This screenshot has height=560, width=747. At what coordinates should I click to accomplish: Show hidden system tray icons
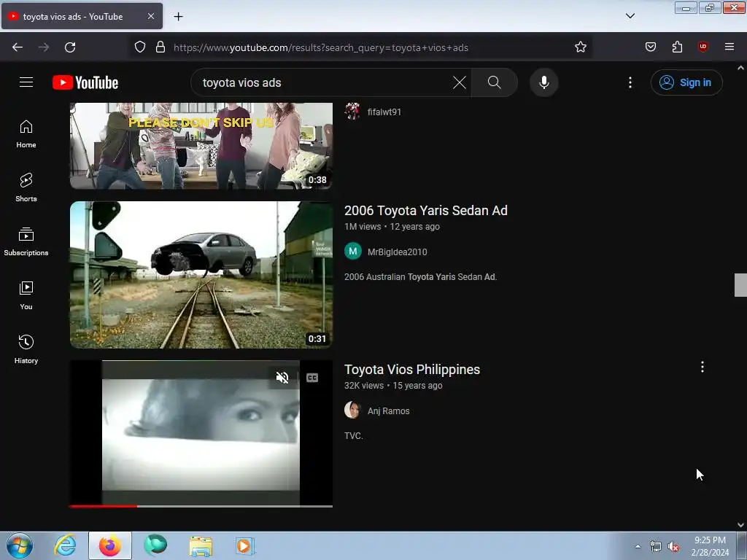pos(638,546)
